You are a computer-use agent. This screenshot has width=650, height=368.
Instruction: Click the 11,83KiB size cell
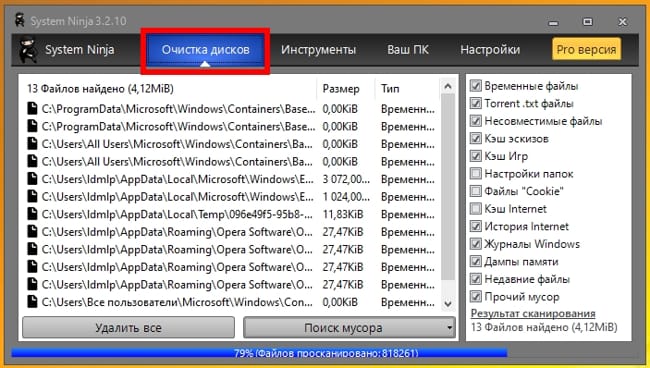click(343, 214)
